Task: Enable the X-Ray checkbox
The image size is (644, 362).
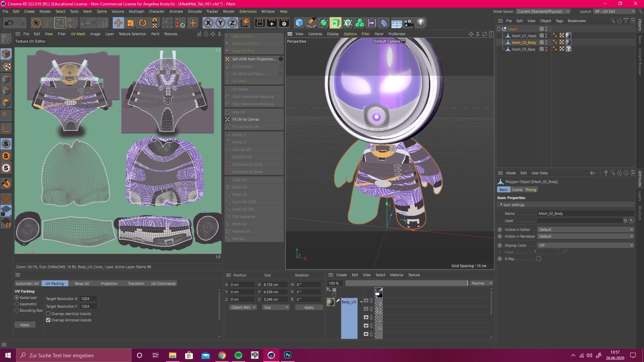Action: [x=539, y=259]
